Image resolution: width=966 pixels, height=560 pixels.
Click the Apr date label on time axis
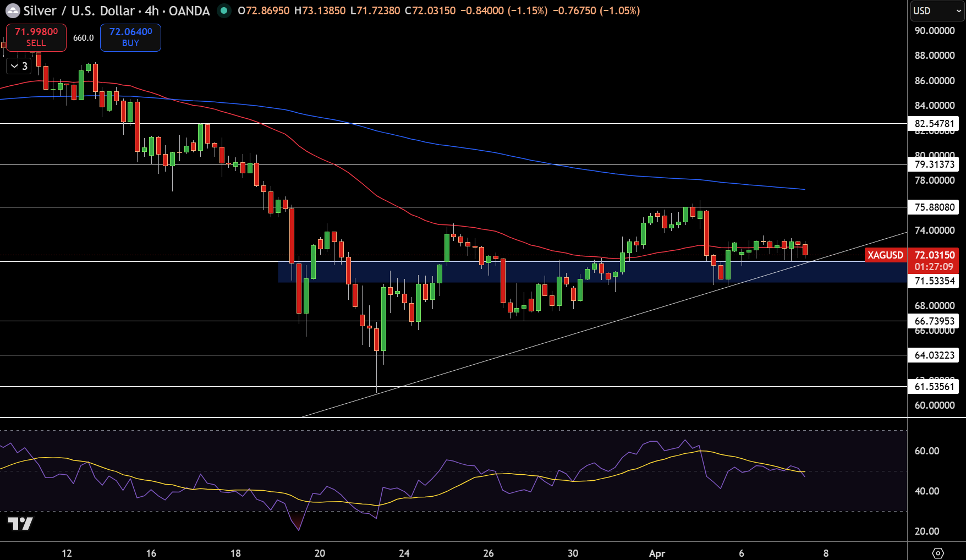click(x=657, y=553)
